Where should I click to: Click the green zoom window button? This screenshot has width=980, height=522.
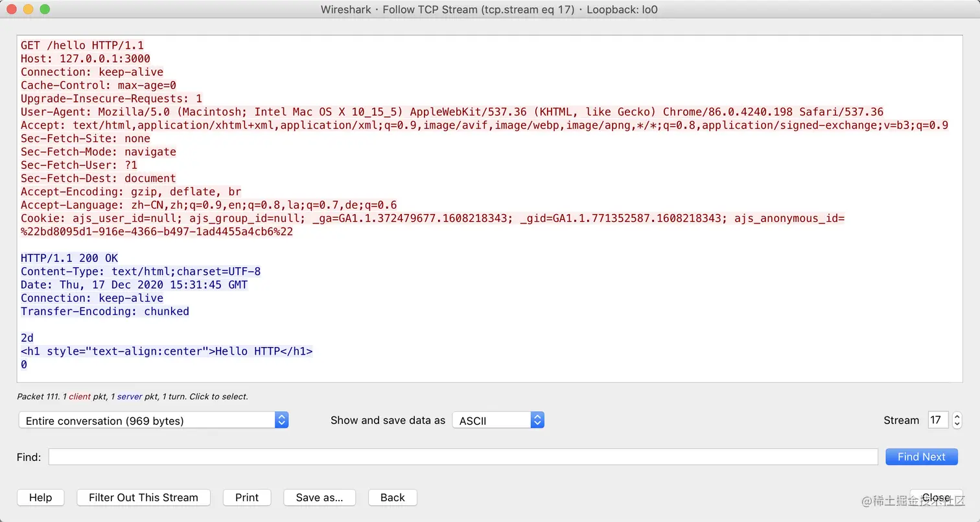click(x=45, y=10)
